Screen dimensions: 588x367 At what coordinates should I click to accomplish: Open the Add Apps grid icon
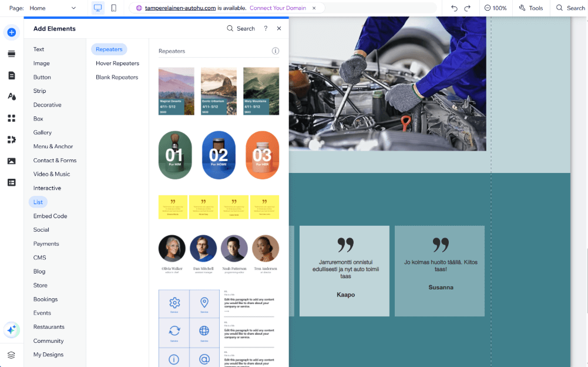click(11, 118)
